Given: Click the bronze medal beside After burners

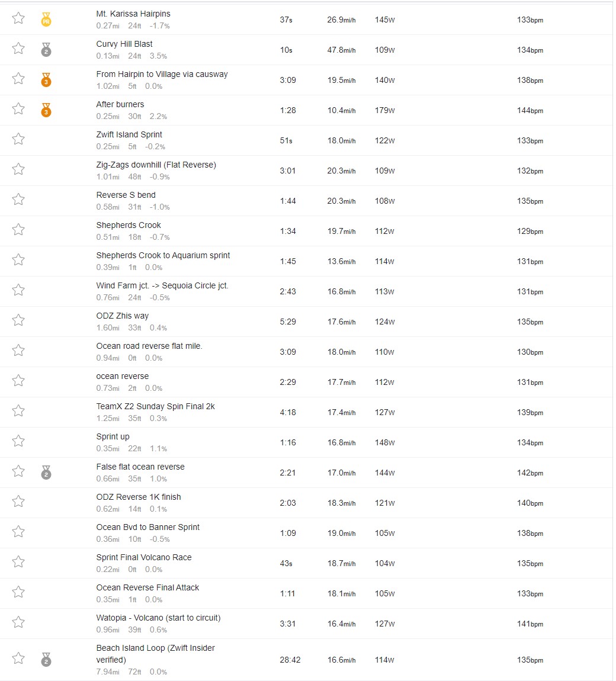Looking at the screenshot, I should pos(46,110).
